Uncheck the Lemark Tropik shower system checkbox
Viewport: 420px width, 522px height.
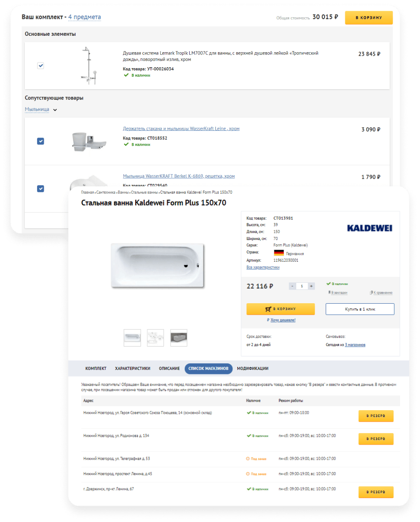(x=41, y=65)
